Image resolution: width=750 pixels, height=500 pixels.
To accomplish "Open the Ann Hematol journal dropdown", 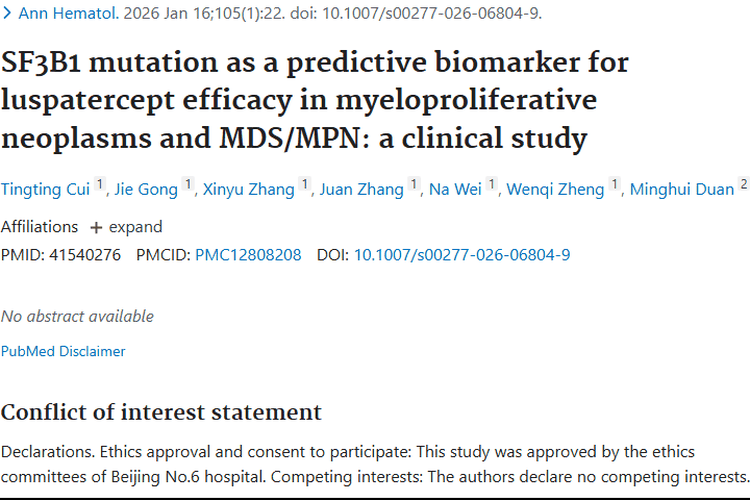I will (x=60, y=14).
